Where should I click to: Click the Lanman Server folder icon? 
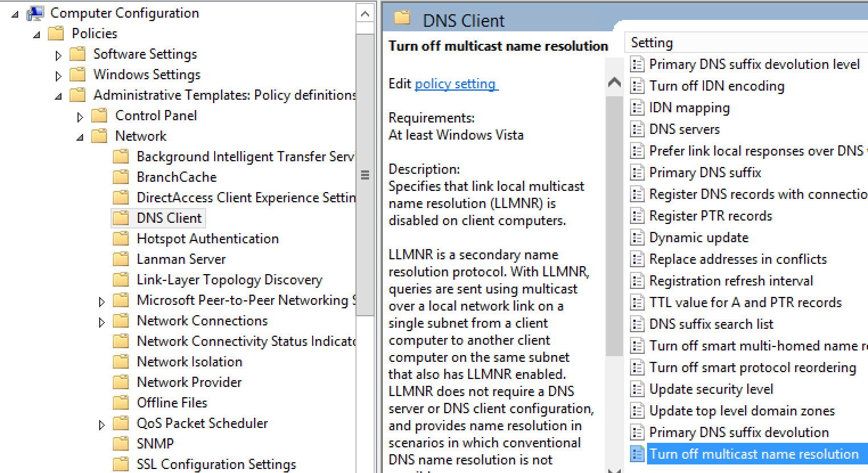pos(121,259)
